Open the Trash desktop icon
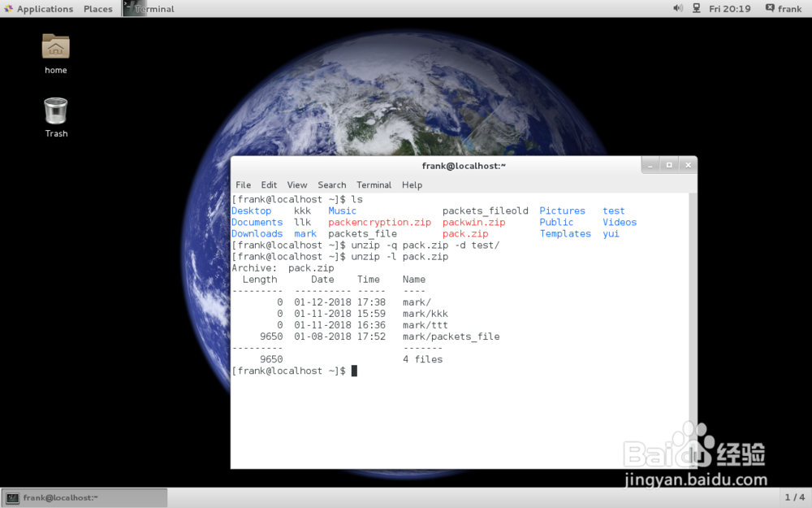The image size is (812, 508). (x=56, y=117)
